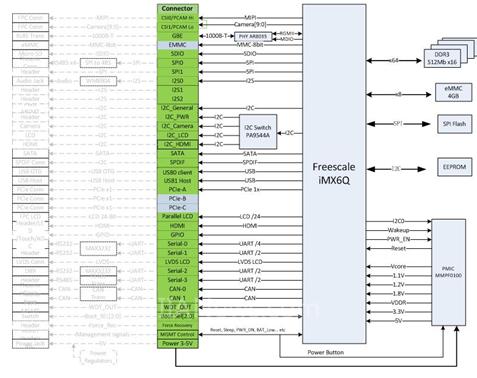Viewport: 477px width, 378px height.
Task: Select the PHY AR8035 block
Action: (x=253, y=36)
